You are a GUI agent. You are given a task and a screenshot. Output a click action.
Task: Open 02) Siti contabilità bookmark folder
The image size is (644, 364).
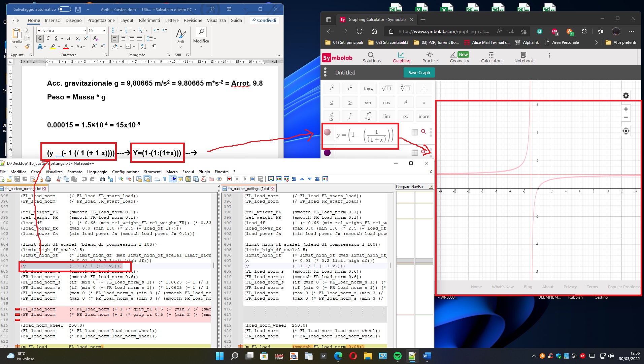click(x=388, y=42)
